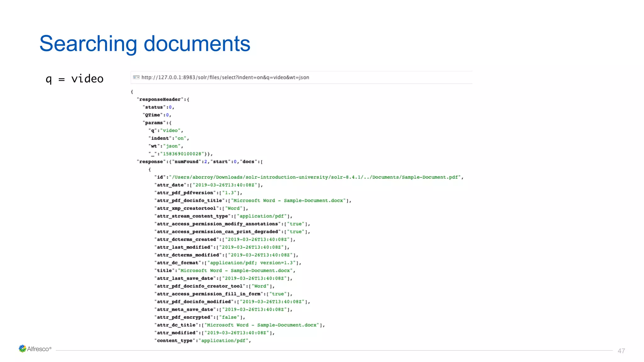
Task: Click the slide number 47
Action: [621, 351]
